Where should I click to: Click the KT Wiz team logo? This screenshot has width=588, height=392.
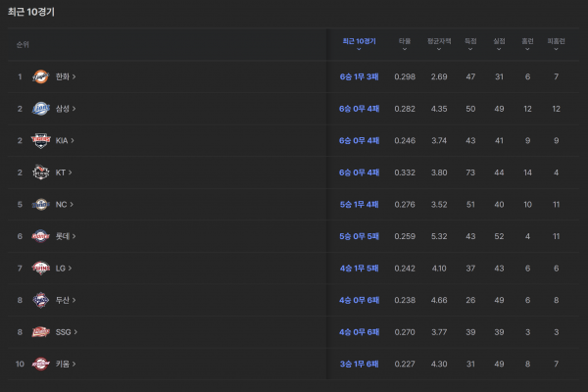point(40,172)
